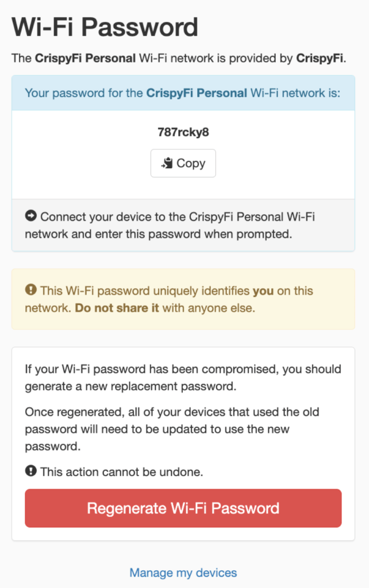Image resolution: width=369 pixels, height=588 pixels.
Task: Click the clipboard icon inside Copy
Action: 167,164
